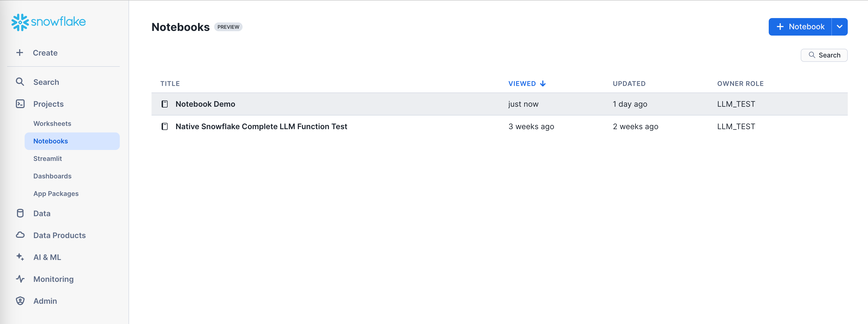Viewport: 868px width, 324px height.
Task: Toggle sort order on Viewed column
Action: 527,84
